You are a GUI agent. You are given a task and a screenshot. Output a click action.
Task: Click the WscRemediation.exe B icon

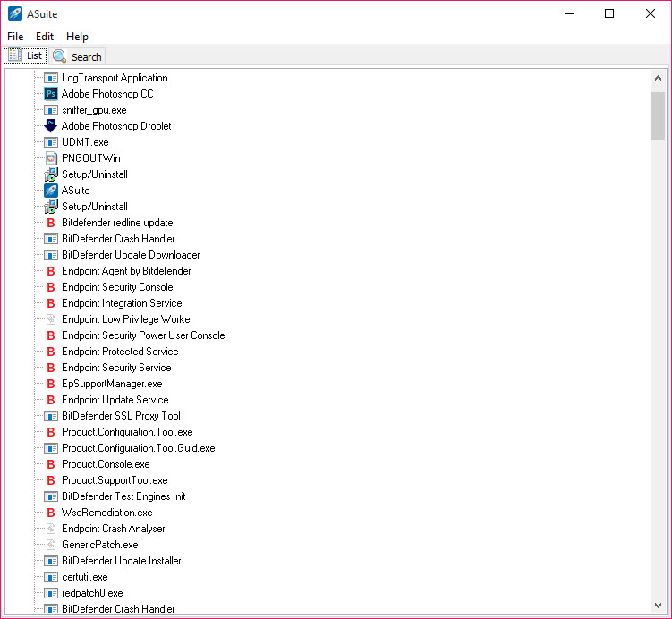coord(51,513)
